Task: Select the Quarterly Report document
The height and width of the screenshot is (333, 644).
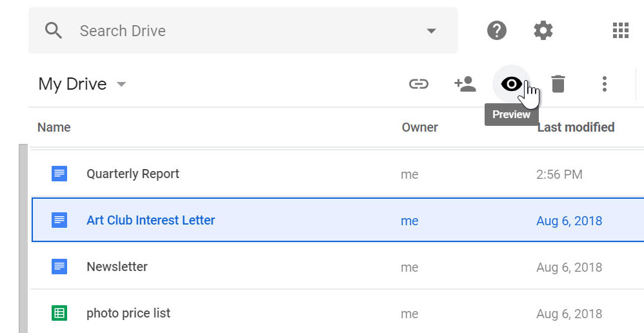Action: coord(133,174)
